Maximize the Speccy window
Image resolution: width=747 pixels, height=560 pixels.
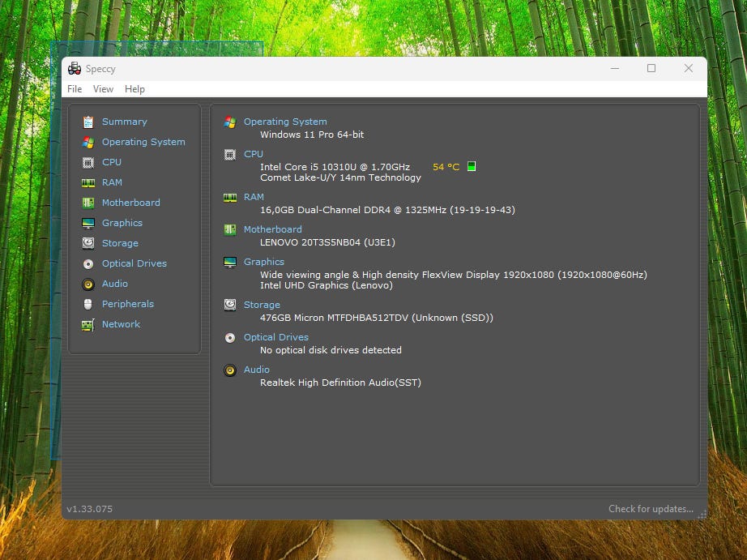coord(651,69)
